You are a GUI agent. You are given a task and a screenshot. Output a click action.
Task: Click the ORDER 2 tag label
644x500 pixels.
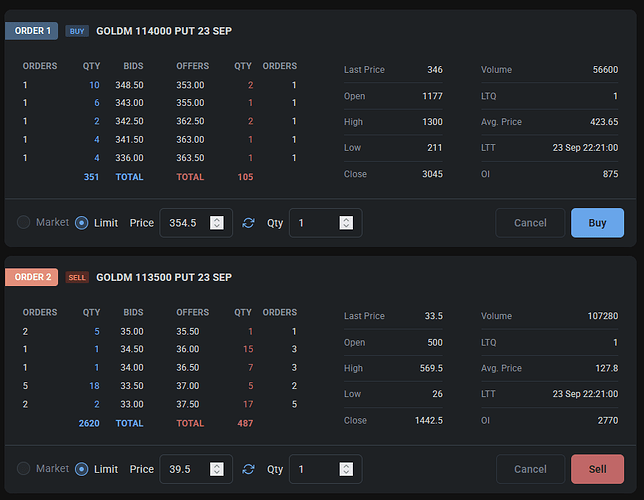click(x=32, y=277)
